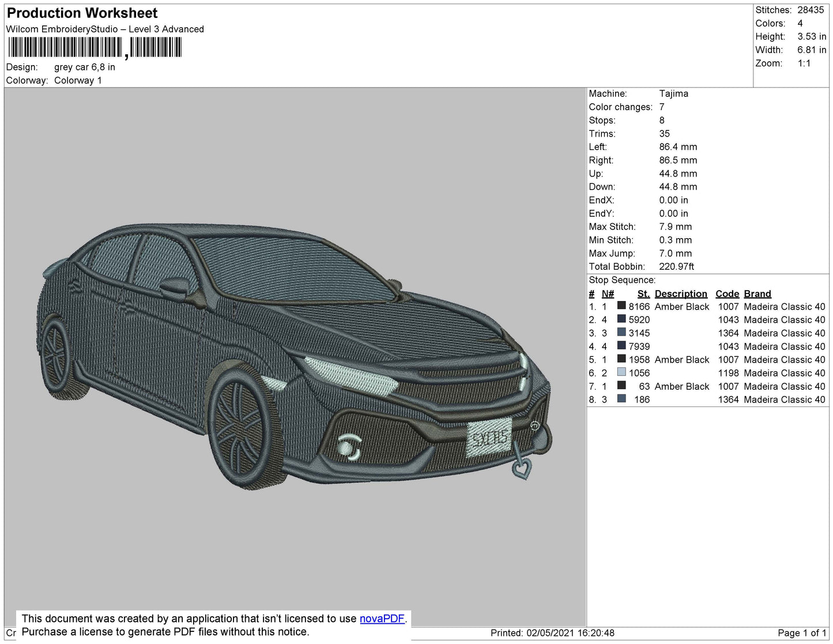Click the Max Stitch value 7.9 mm

point(676,227)
